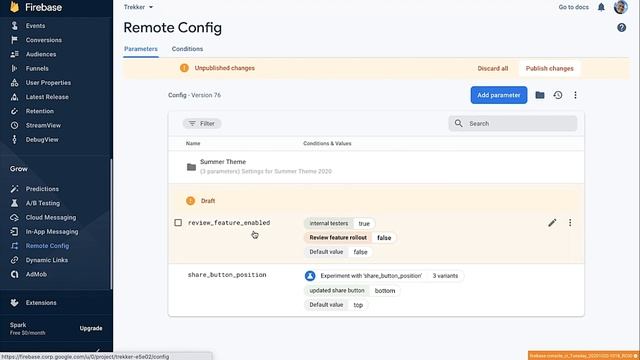Click the Grow section heading
Image resolution: width=640 pixels, height=360 pixels.
pos(19,169)
